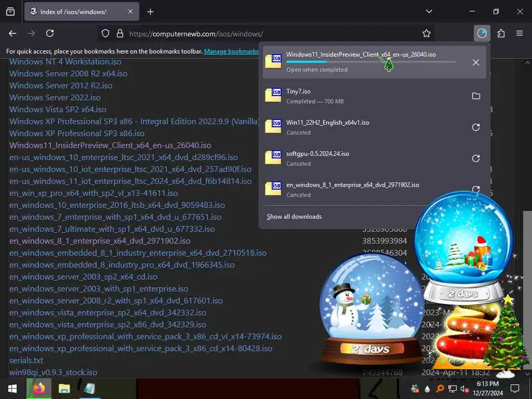Image resolution: width=532 pixels, height=399 pixels.
Task: Open en_windows_vista_enterprise_sp2_x86 link
Action: [108, 324]
